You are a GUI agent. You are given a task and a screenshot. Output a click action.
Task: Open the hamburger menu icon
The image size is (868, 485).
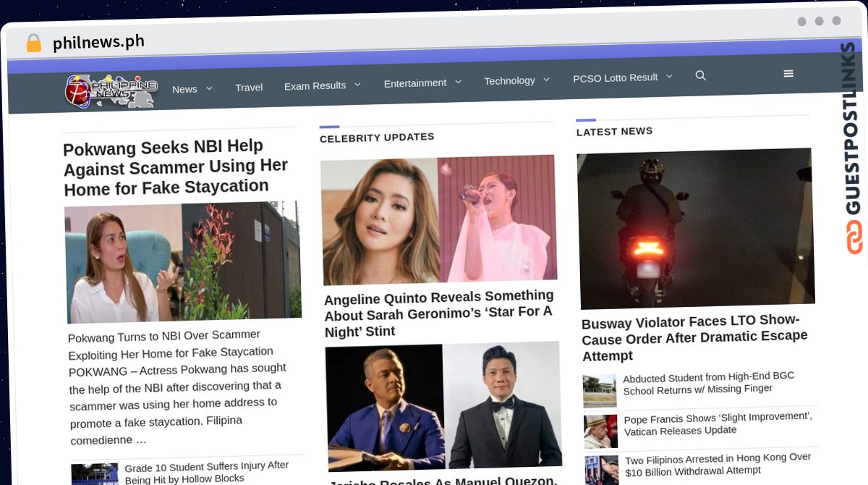click(x=788, y=74)
